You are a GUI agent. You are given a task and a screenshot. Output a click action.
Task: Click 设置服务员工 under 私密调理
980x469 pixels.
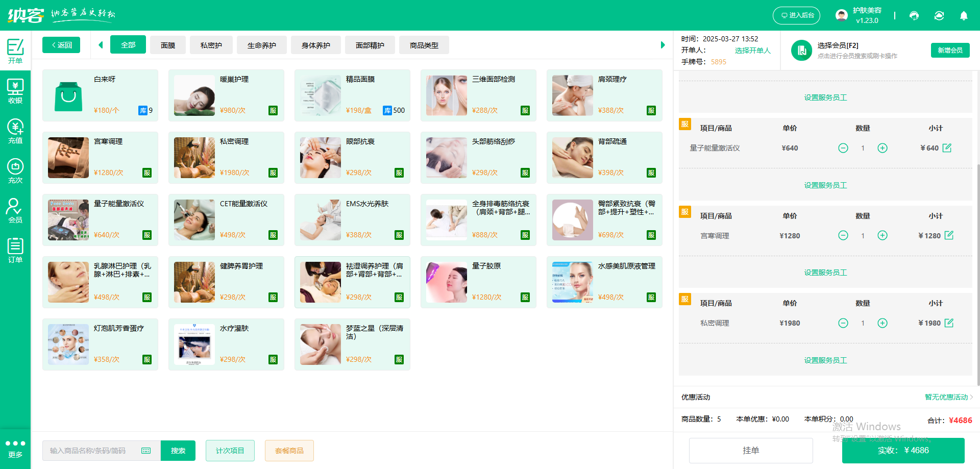[x=825, y=360]
